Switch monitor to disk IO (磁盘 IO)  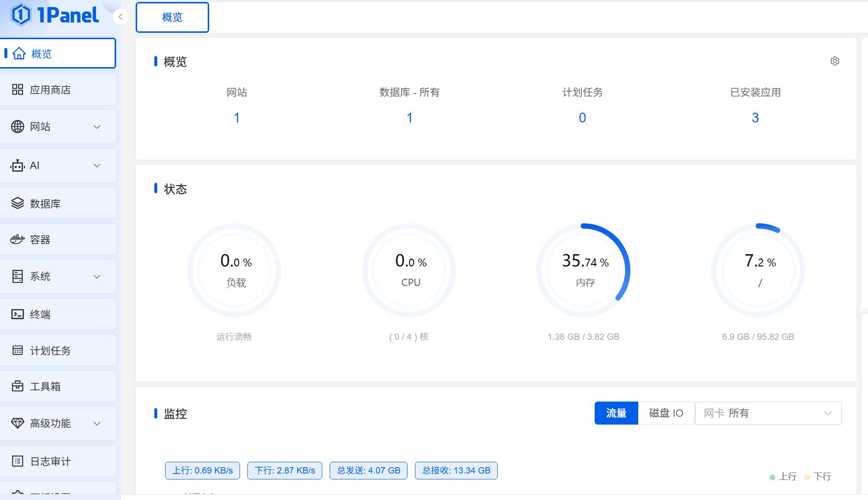(x=666, y=413)
